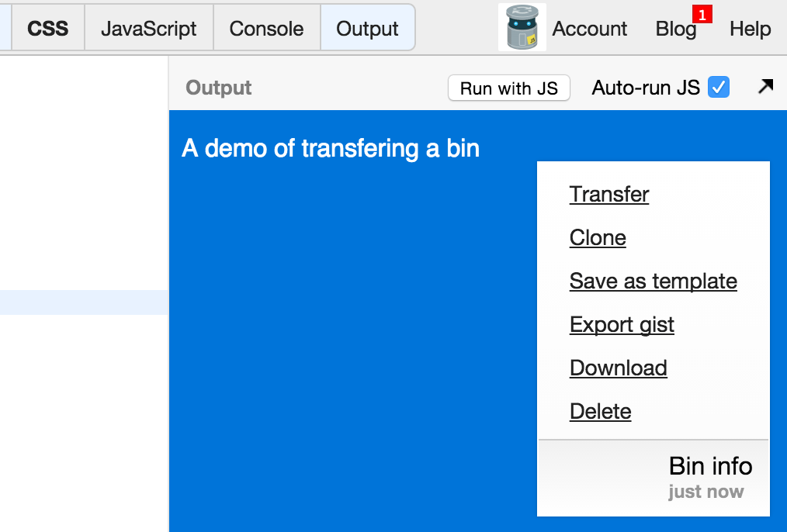
Task: Open the Help menu
Action: (749, 29)
